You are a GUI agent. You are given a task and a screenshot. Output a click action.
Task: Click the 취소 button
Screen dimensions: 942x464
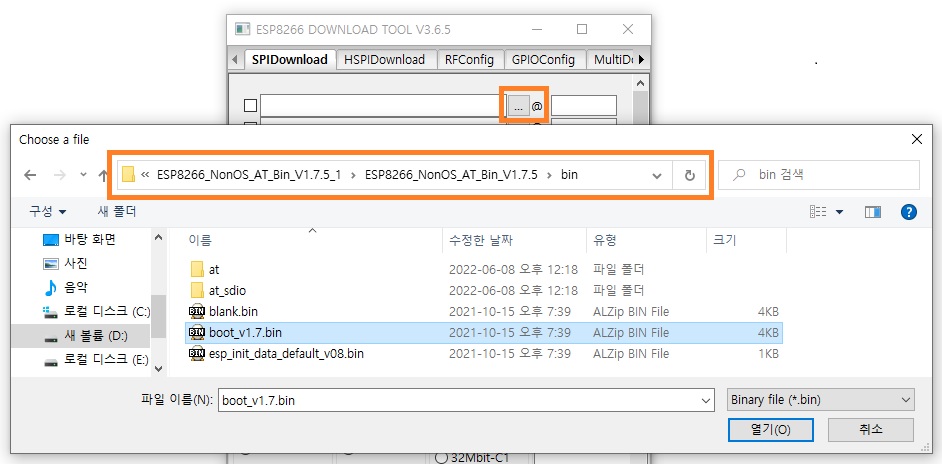coord(871,430)
